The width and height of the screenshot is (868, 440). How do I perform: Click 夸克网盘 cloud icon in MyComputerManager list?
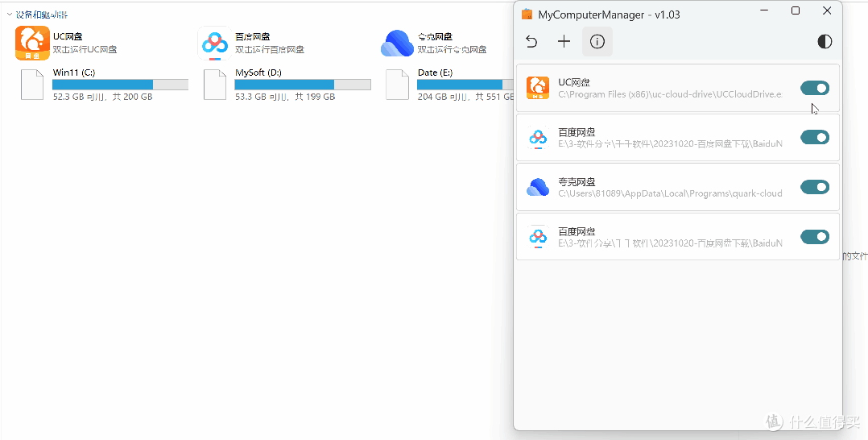pyautogui.click(x=538, y=187)
